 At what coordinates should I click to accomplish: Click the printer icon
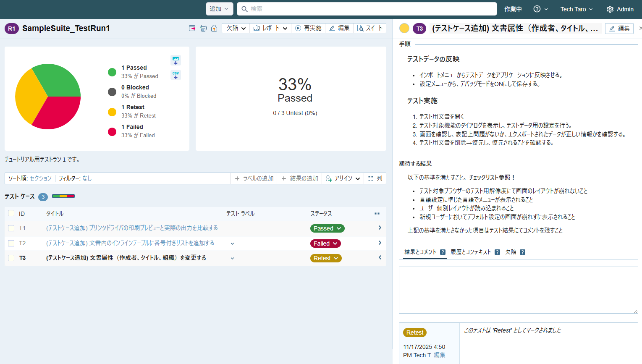coord(203,28)
